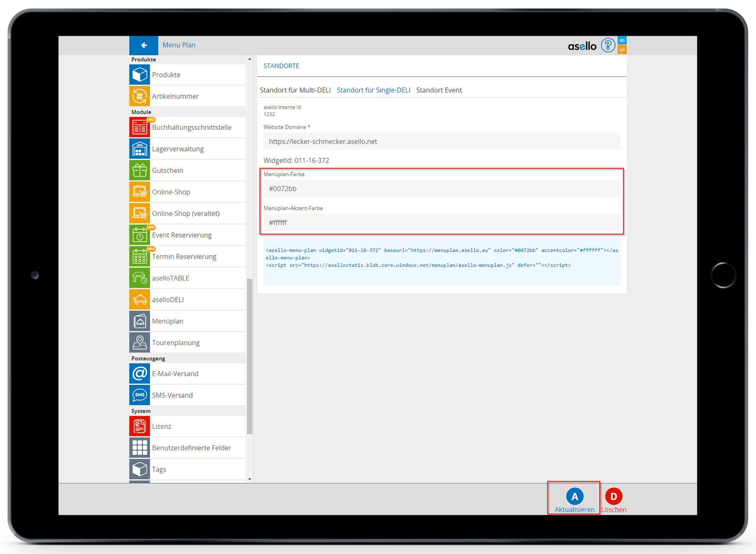Switch to Standort für Single-DELI tab
This screenshot has width=756, height=554.
373,90
